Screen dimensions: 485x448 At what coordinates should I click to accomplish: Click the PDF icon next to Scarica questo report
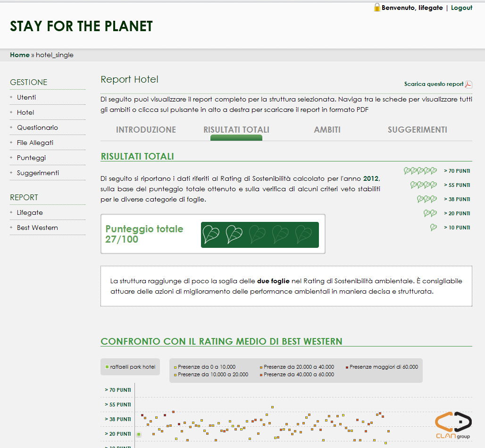(x=468, y=84)
